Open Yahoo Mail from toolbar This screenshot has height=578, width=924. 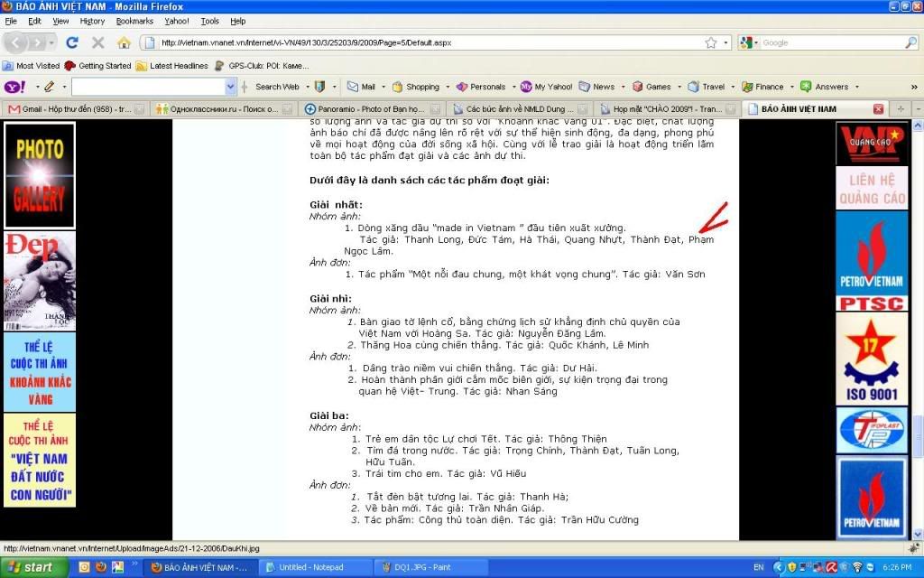pos(361,87)
